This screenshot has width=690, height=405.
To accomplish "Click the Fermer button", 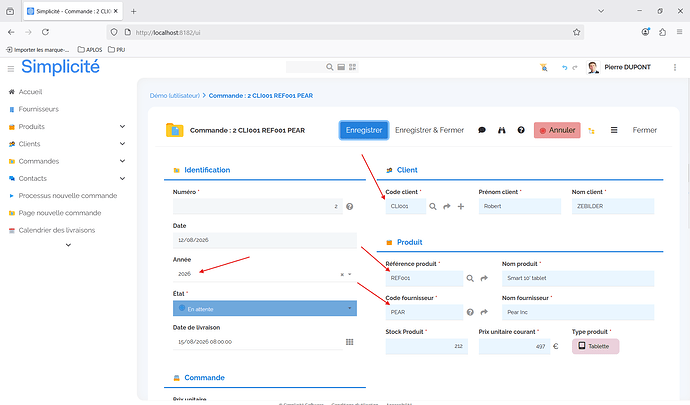I will (x=645, y=130).
